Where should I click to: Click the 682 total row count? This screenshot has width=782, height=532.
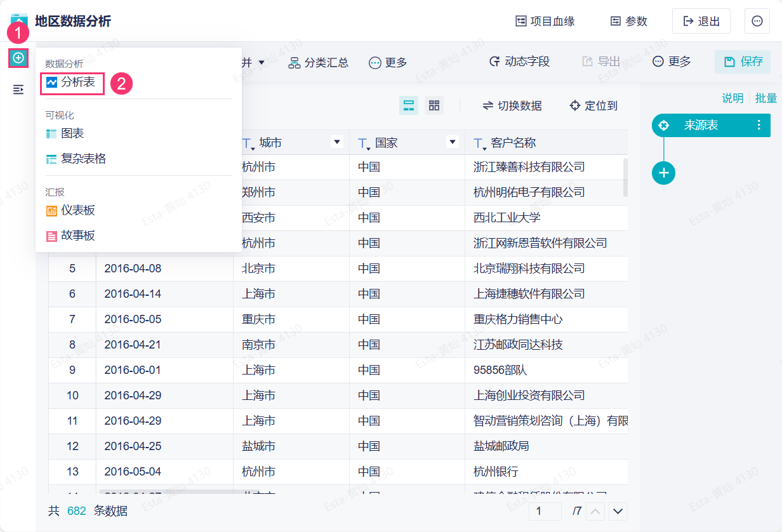[x=77, y=511]
